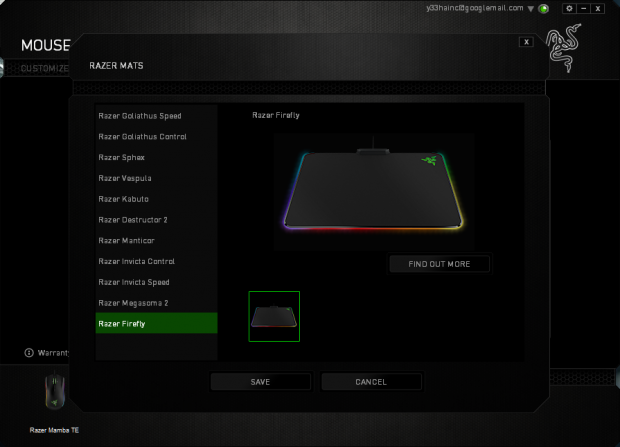This screenshot has width=620, height=447.
Task: Open the settings gear icon
Action: pos(569,8)
